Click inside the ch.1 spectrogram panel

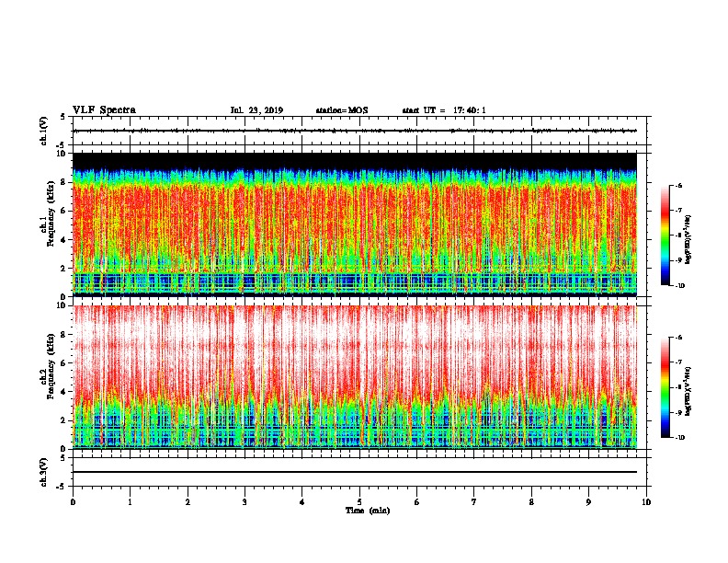point(355,224)
